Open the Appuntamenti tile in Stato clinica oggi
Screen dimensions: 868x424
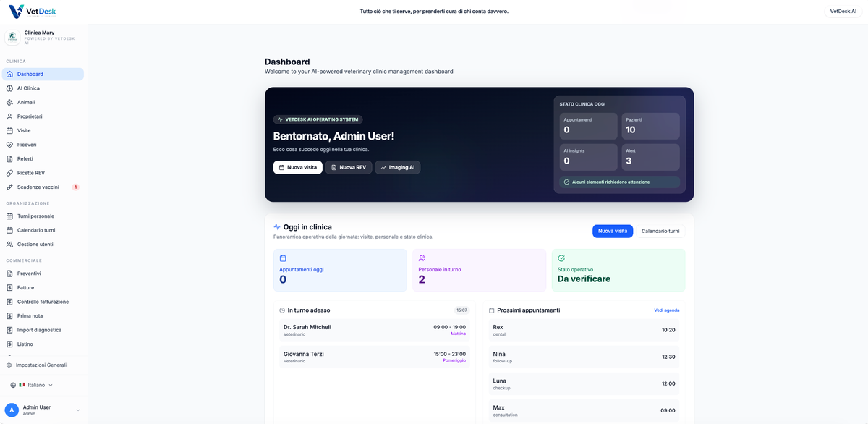coord(589,126)
